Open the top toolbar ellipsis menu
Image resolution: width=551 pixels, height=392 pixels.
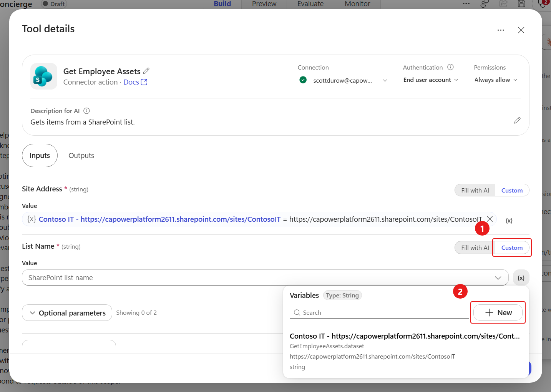point(466,4)
